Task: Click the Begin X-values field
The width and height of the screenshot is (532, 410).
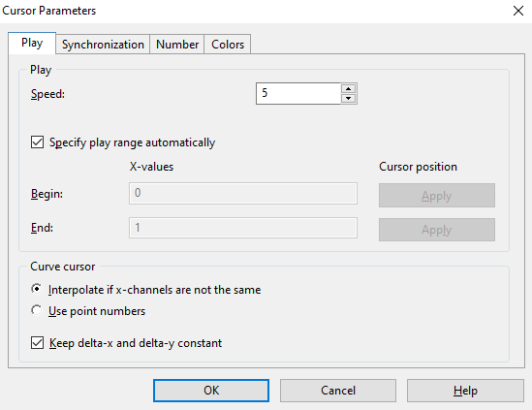Action: (243, 194)
